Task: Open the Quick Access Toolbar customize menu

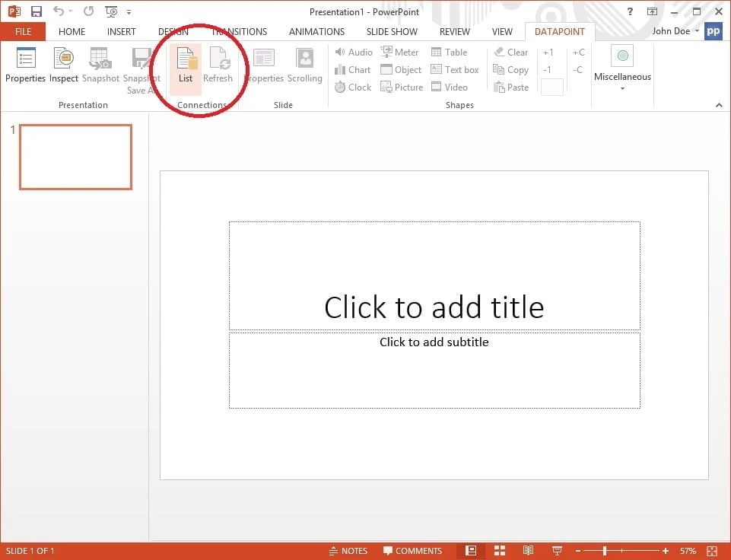Action: [129, 11]
